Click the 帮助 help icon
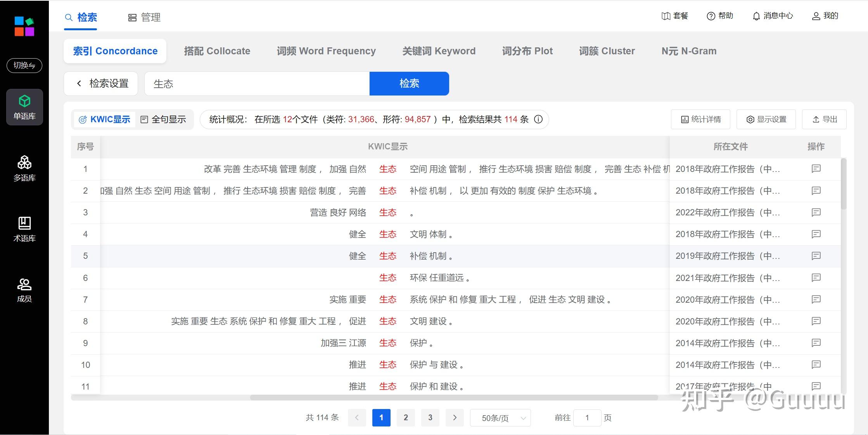Image resolution: width=868 pixels, height=435 pixels. pos(711,16)
